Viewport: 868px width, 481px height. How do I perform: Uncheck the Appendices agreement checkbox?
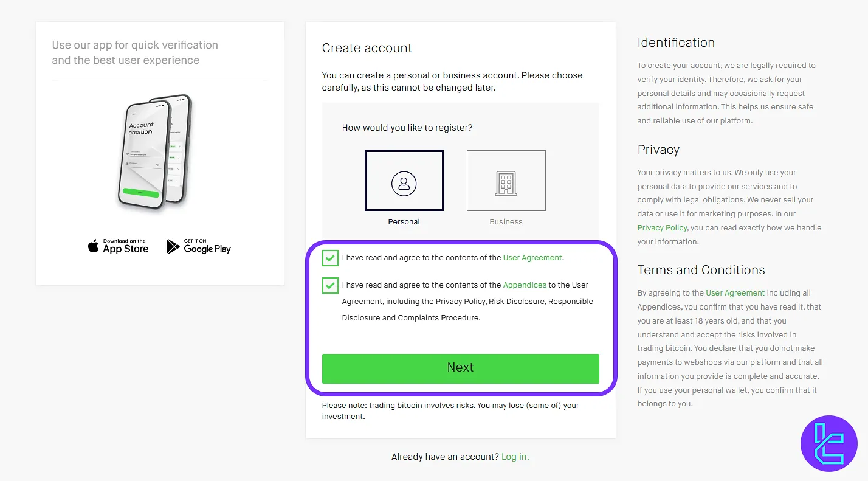pos(330,285)
